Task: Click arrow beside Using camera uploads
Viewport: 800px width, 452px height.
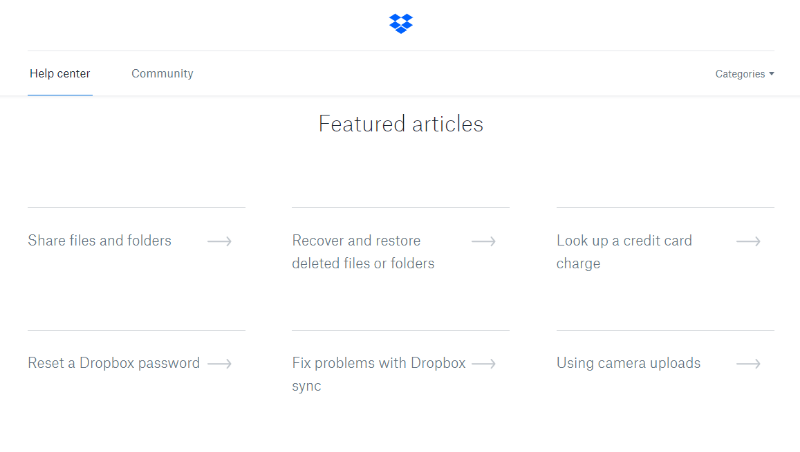Action: point(748,363)
